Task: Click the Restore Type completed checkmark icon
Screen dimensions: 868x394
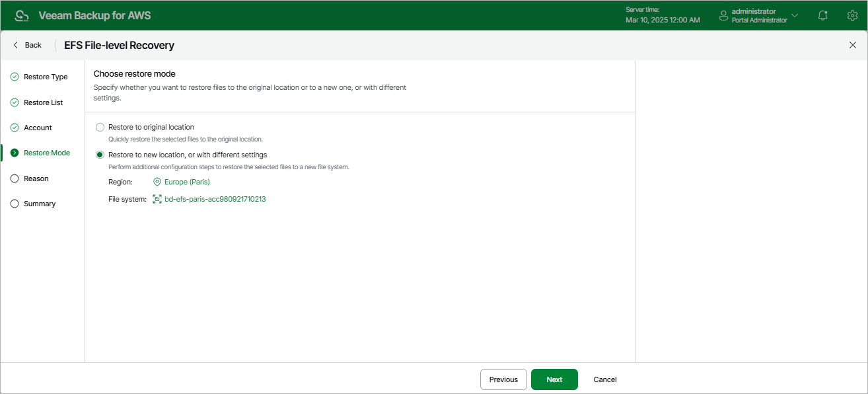Action: [15, 77]
